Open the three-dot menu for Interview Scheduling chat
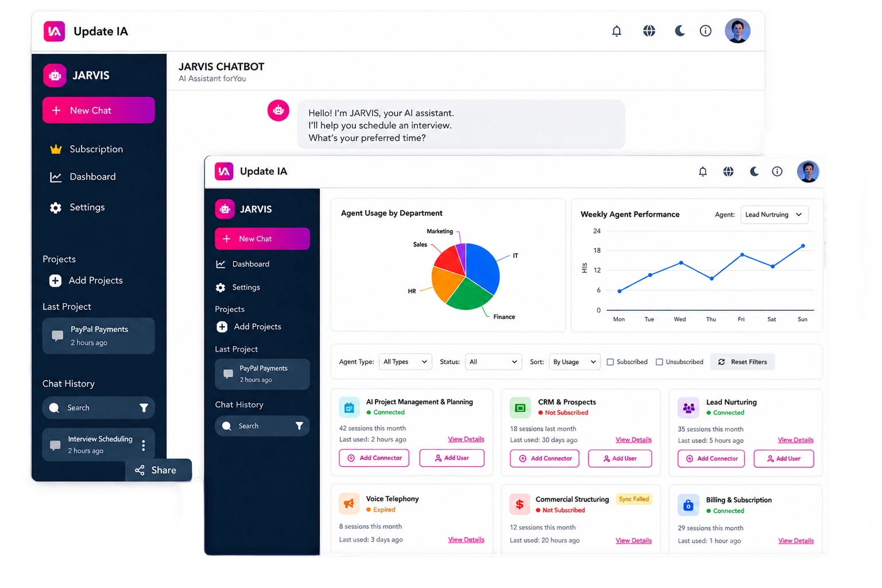The image size is (882, 588). pyautogui.click(x=144, y=445)
